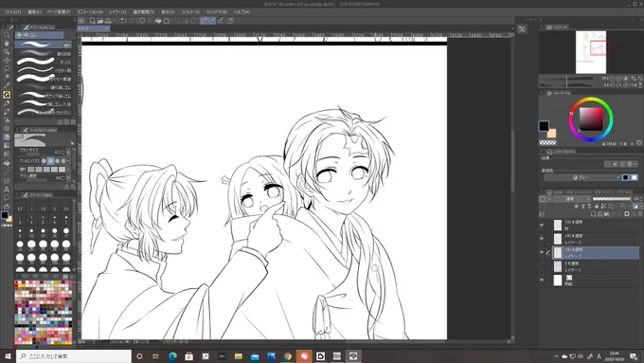Click the Windows search box in taskbar
644x363 pixels.
(74, 356)
